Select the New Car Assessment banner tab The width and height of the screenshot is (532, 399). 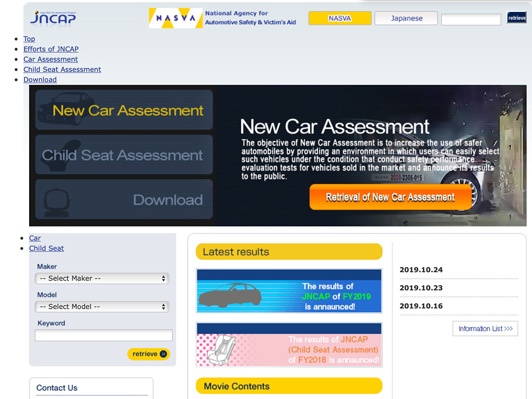(x=124, y=110)
